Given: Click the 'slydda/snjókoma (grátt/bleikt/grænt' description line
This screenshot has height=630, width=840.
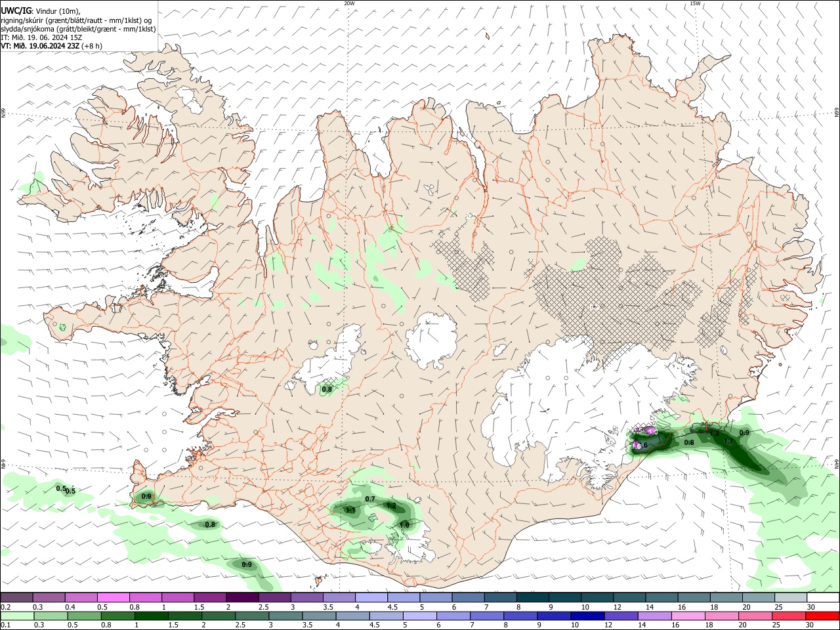Looking at the screenshot, I should pos(78,29).
